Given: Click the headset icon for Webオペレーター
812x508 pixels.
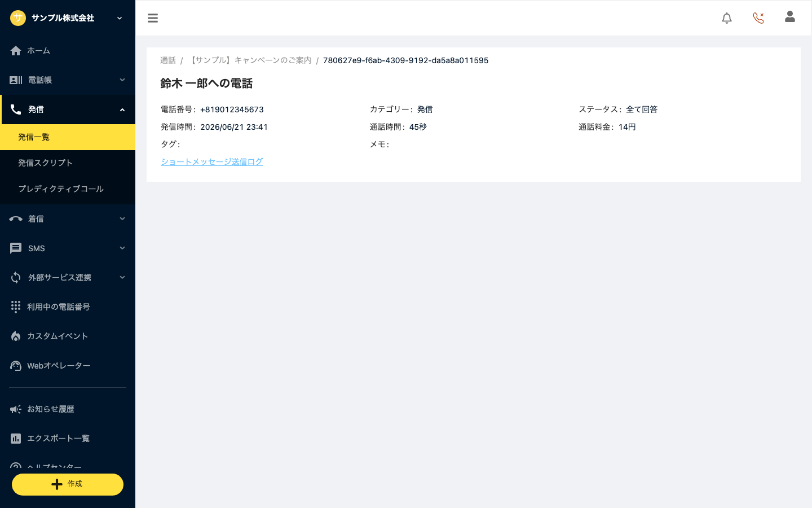Looking at the screenshot, I should click(x=16, y=366).
